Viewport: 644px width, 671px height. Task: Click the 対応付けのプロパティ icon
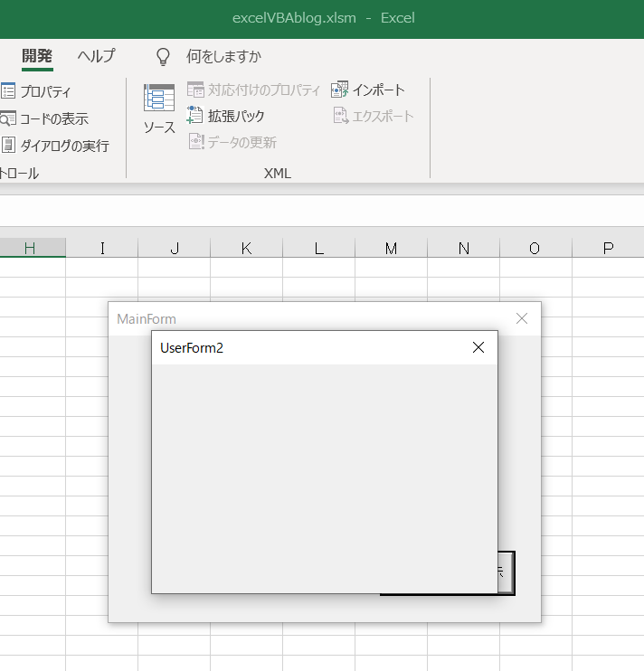pos(195,90)
